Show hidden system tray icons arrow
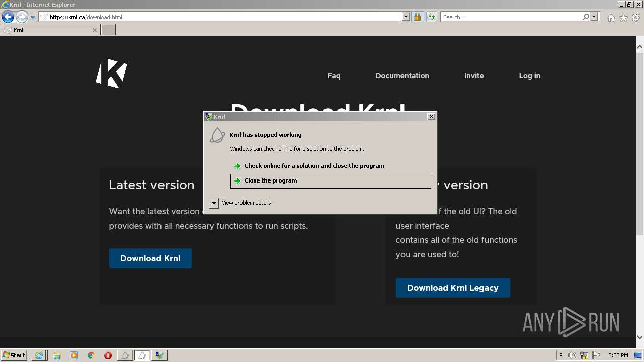 point(561,355)
